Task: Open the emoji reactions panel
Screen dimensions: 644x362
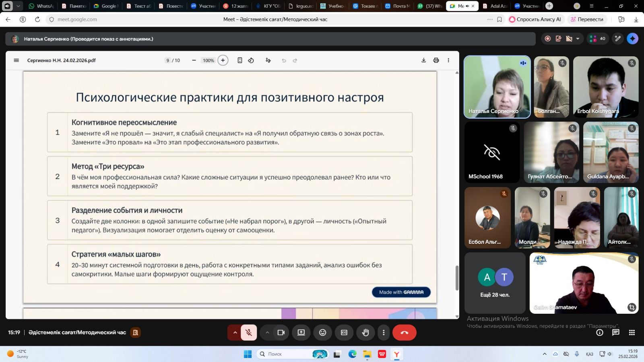Action: [x=322, y=333]
